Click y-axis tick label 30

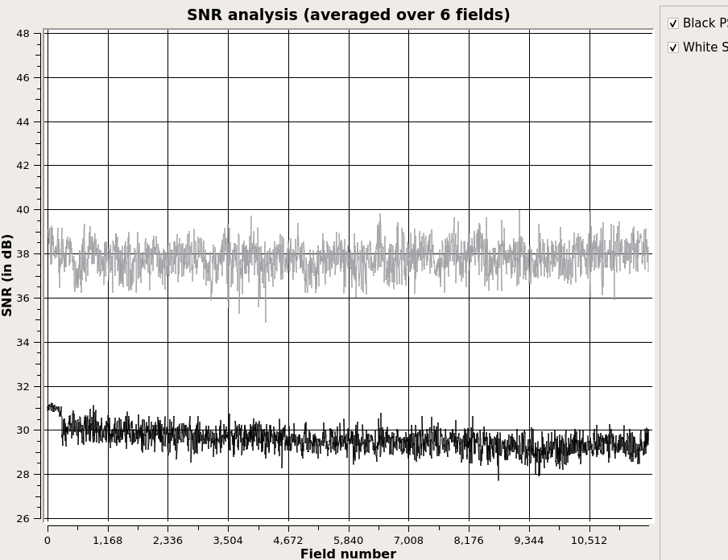pyautogui.click(x=23, y=430)
